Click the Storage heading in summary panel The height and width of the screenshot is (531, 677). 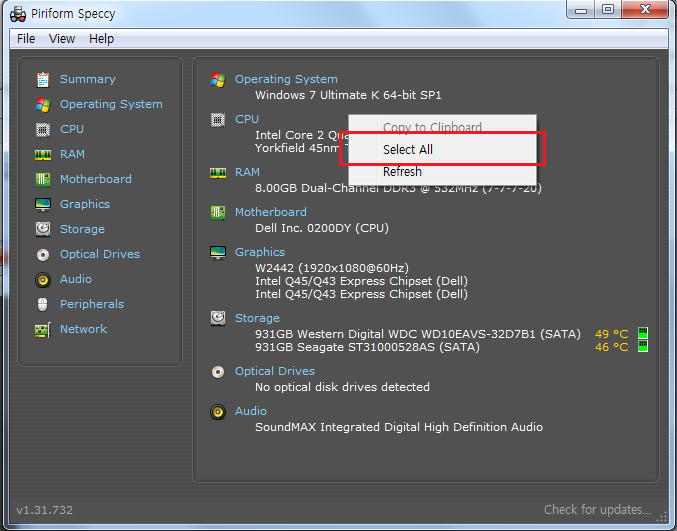(x=257, y=319)
